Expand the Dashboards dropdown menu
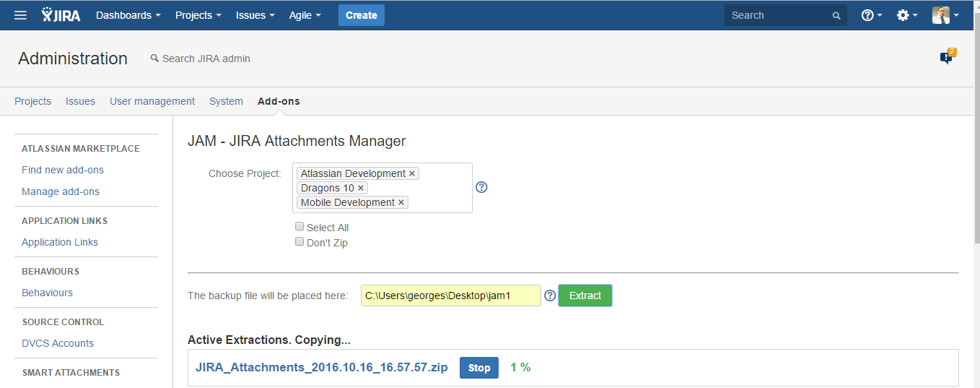980x388 pixels. (128, 15)
